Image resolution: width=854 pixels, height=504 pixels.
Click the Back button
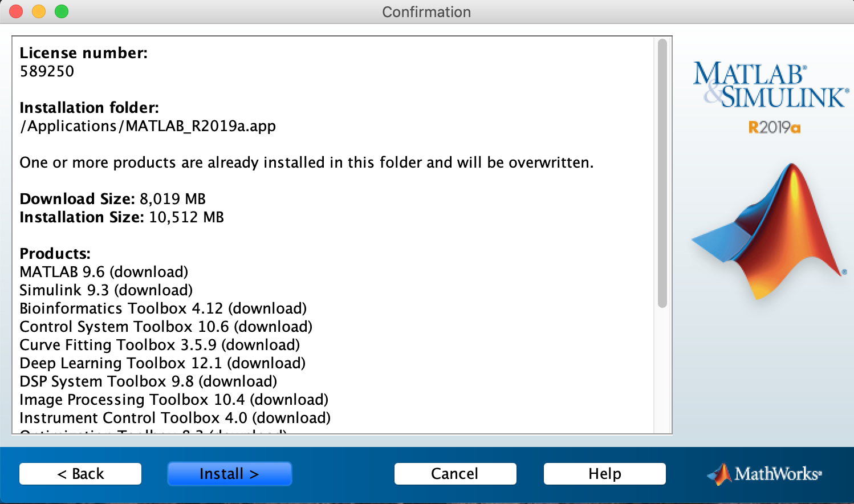tap(80, 473)
